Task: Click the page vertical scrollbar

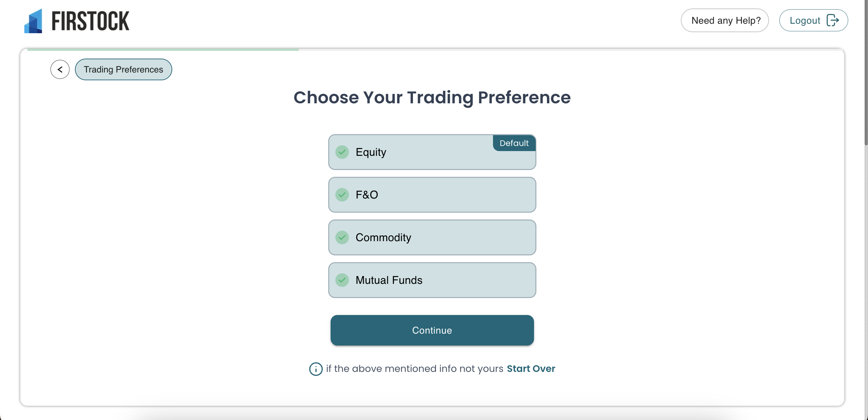Action: (x=866, y=73)
